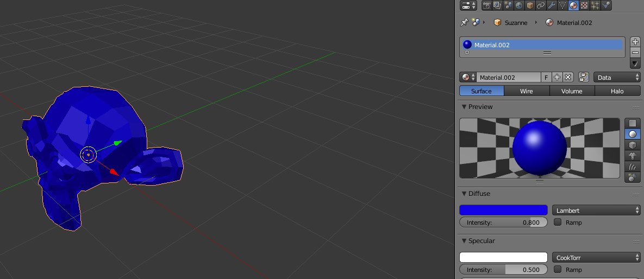Viewport: 644px width, 279px height.
Task: Open the Texture properties tab (checker icon)
Action: (584, 5)
